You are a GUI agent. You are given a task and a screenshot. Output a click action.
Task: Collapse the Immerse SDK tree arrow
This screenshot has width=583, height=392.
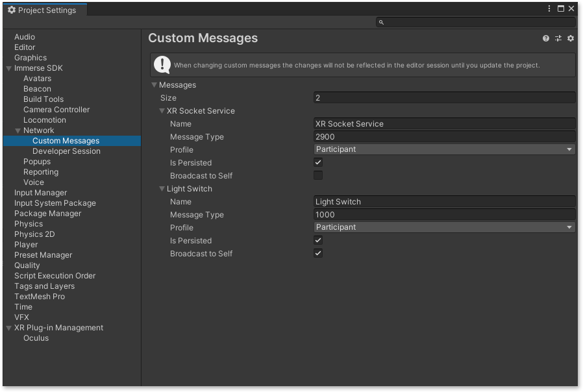tap(9, 68)
